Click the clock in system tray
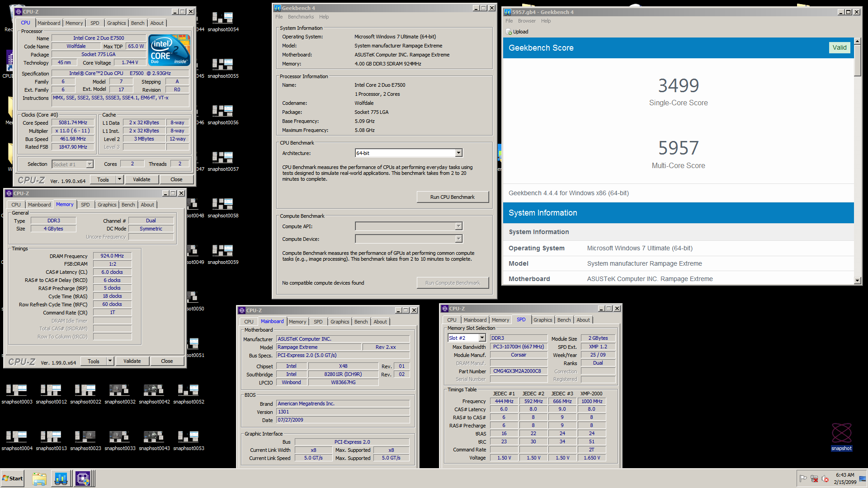 pos(845,479)
